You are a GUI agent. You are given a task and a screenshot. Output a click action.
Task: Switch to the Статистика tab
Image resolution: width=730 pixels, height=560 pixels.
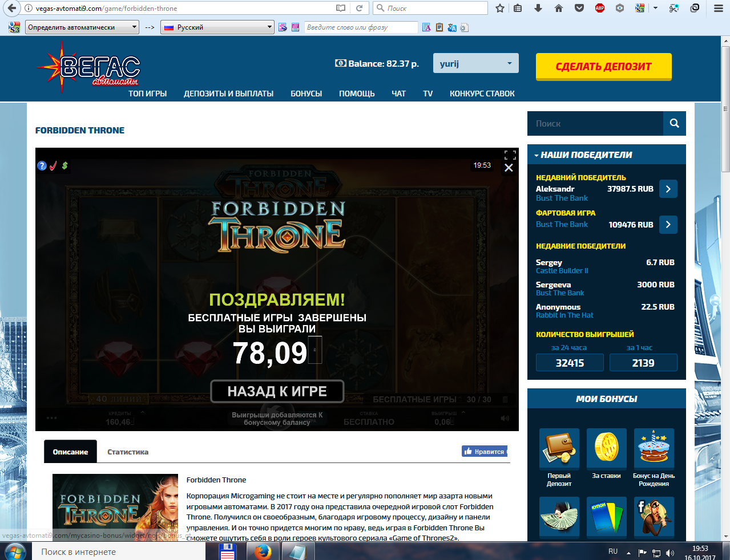tap(128, 452)
